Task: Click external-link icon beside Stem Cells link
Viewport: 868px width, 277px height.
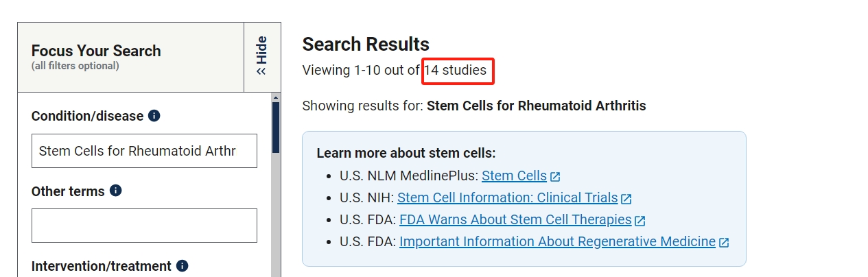Action: pos(555,177)
